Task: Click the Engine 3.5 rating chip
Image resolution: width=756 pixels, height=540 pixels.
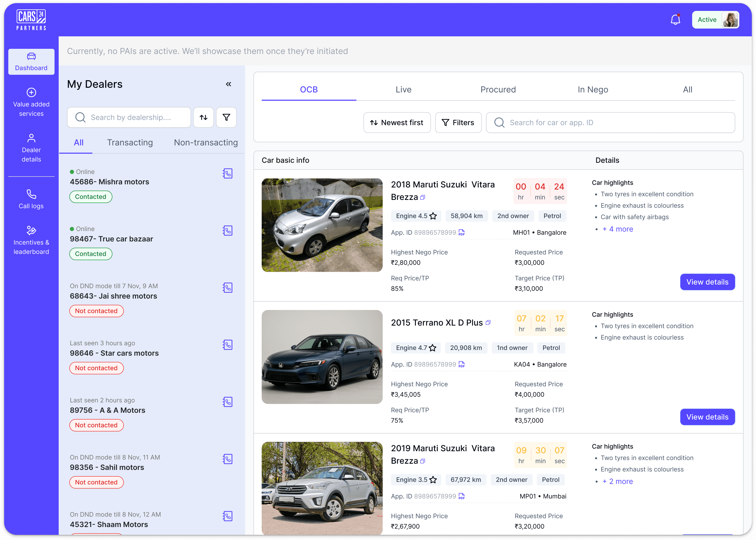Action: [416, 480]
